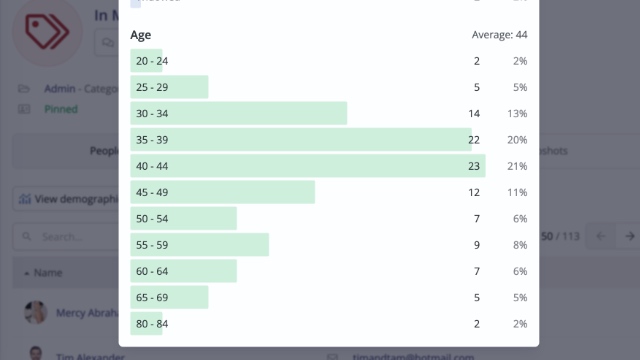Open Mercy Abraham's profile link
This screenshot has width=640, height=360.
(87, 313)
